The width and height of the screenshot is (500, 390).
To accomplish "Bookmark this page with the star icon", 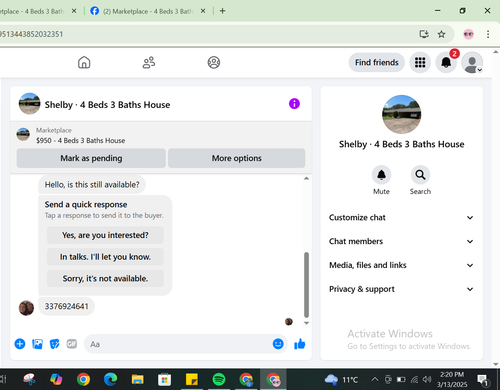I will 441,34.
